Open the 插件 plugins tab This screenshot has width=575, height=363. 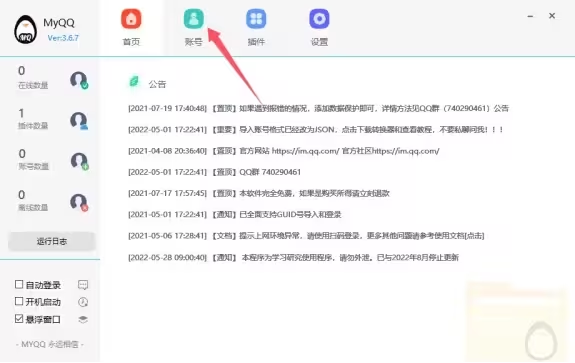(256, 28)
